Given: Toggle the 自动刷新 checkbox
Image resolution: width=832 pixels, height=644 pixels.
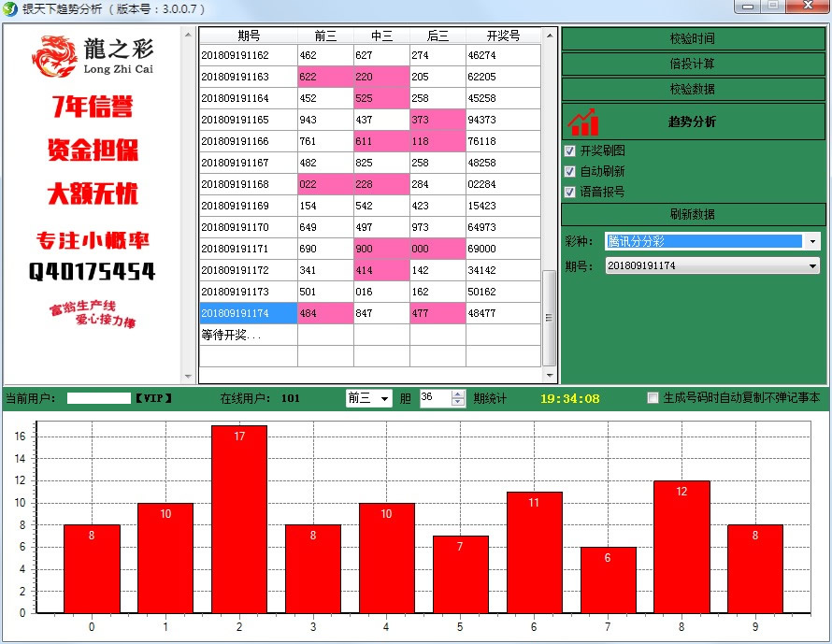Looking at the screenshot, I should pos(570,172).
